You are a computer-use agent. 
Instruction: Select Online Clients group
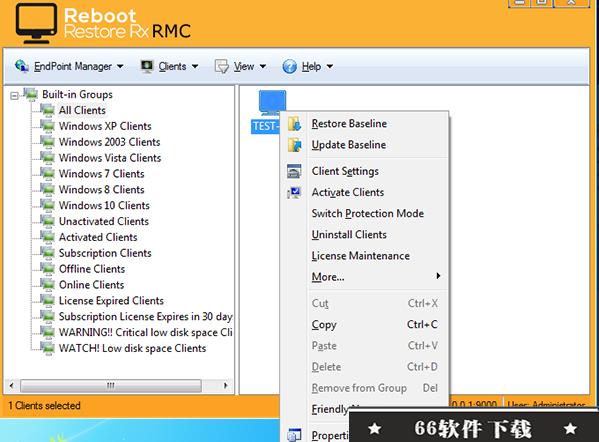point(92,285)
